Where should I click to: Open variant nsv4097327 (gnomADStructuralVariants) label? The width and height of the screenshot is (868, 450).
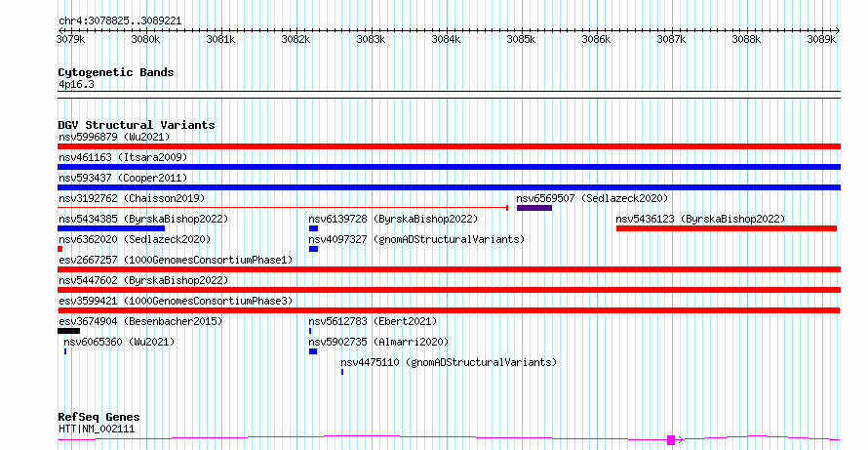[416, 239]
